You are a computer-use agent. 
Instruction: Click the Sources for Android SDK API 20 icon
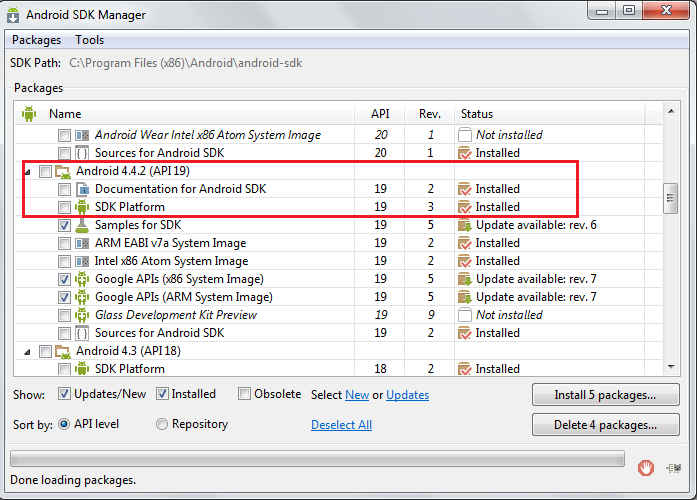pyautogui.click(x=82, y=153)
